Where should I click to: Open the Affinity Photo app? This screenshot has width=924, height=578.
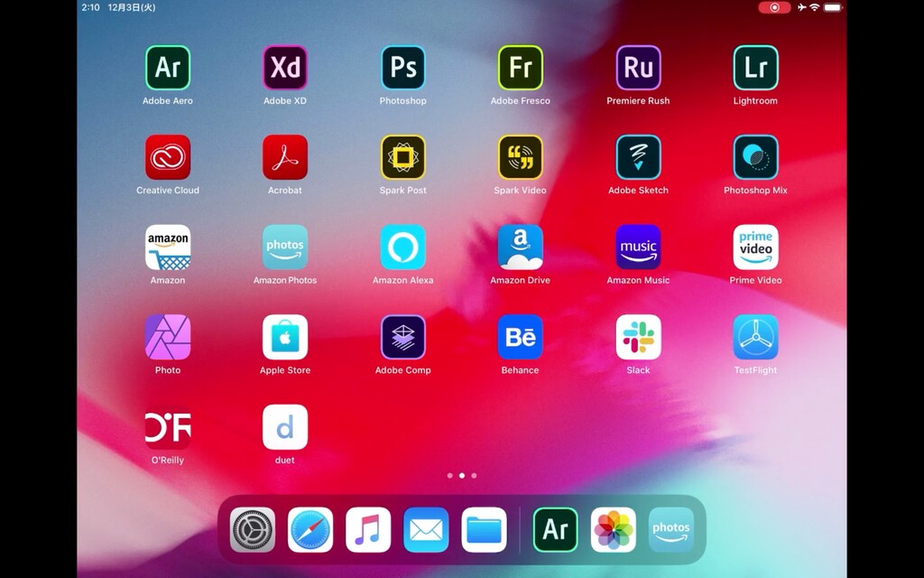167,338
